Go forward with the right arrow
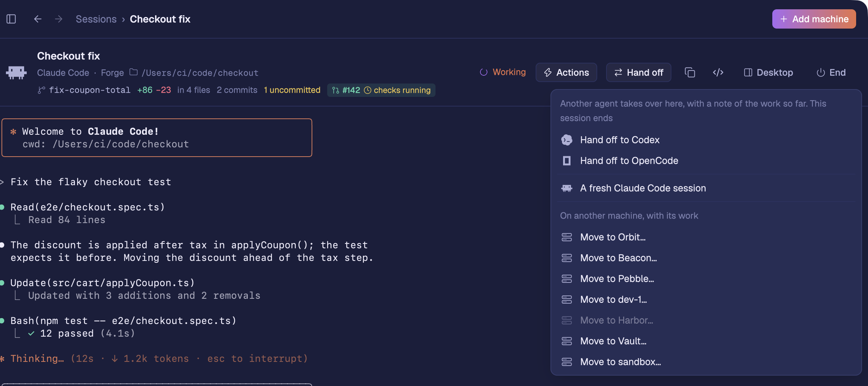 point(59,19)
